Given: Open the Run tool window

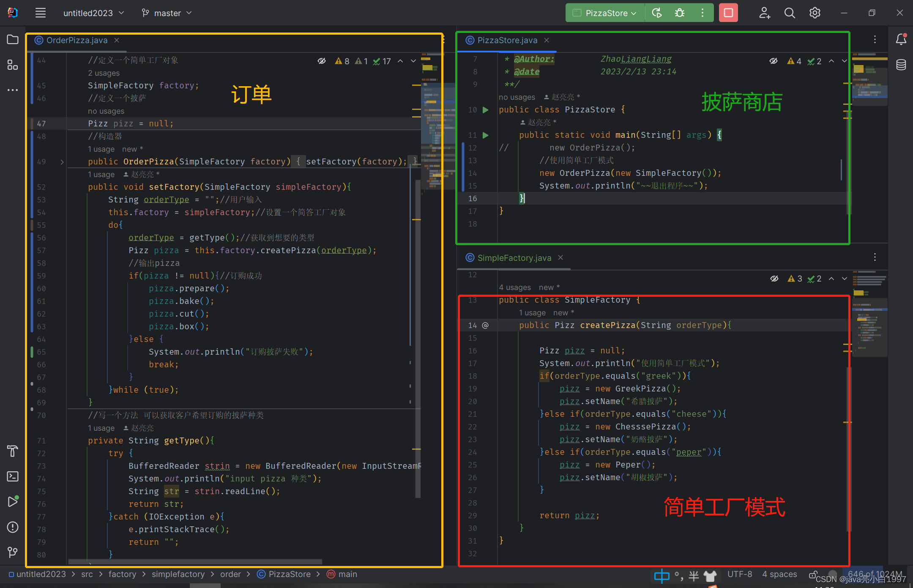Looking at the screenshot, I should pyautogui.click(x=13, y=501).
